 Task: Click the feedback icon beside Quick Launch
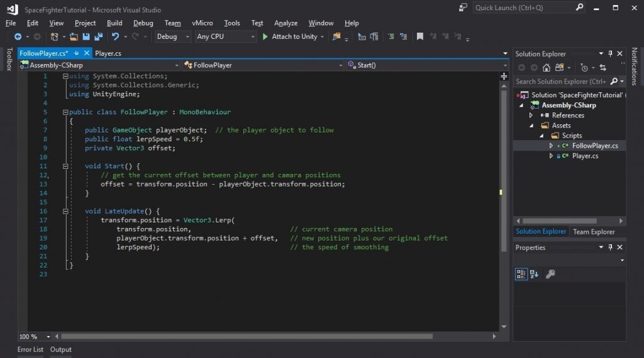click(x=463, y=8)
